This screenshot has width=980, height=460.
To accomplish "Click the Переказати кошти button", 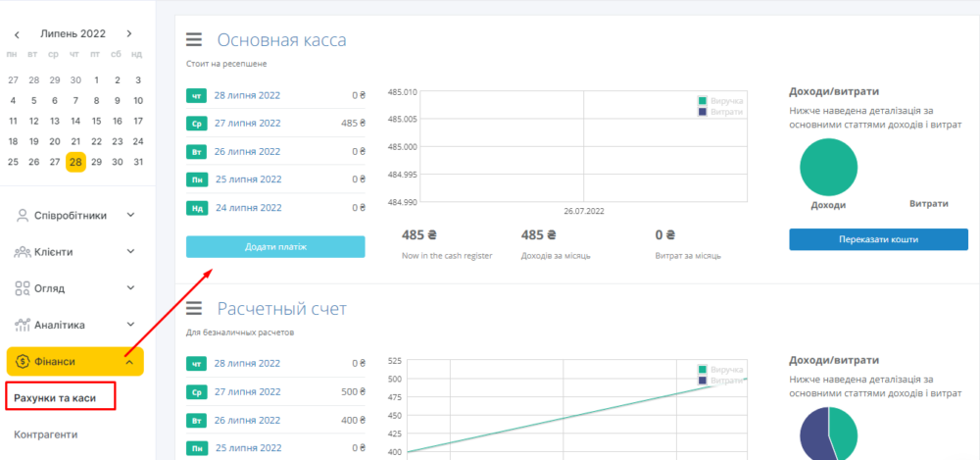I will [x=878, y=239].
